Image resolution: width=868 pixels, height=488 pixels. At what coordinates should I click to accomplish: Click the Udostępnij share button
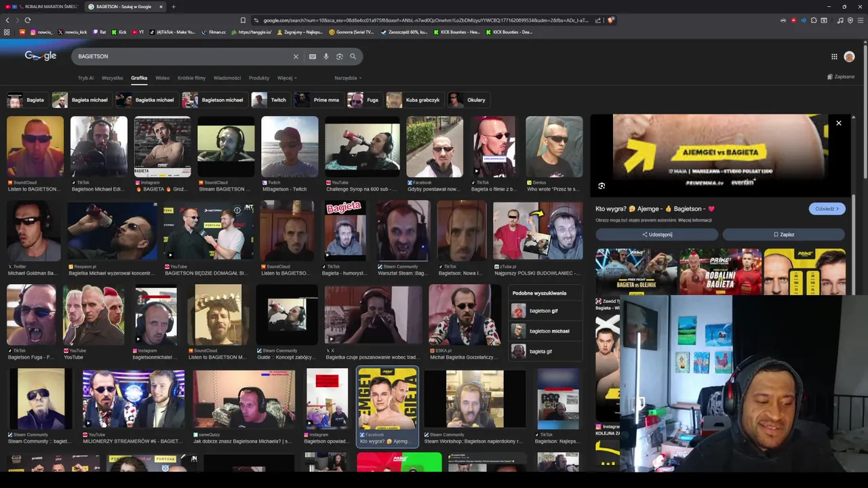click(x=657, y=235)
